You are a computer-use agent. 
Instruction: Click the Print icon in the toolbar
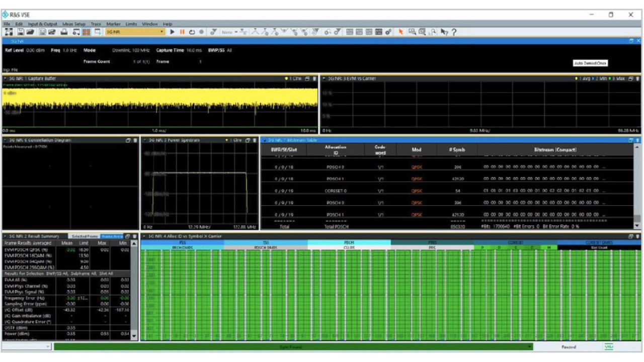64,32
